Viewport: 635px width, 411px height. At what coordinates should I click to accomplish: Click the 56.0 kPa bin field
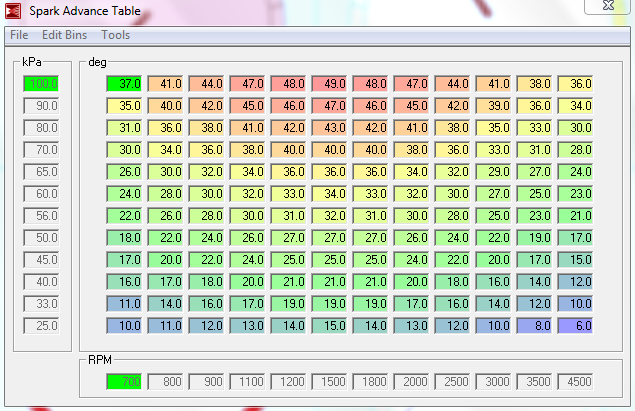[41, 215]
